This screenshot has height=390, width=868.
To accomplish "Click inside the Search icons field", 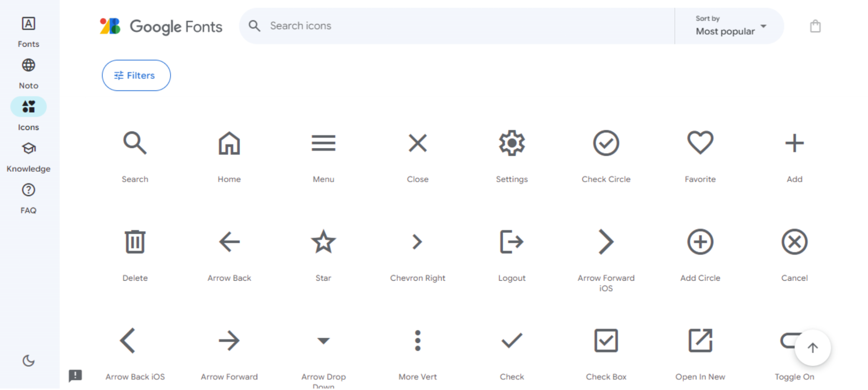I will pos(424,25).
